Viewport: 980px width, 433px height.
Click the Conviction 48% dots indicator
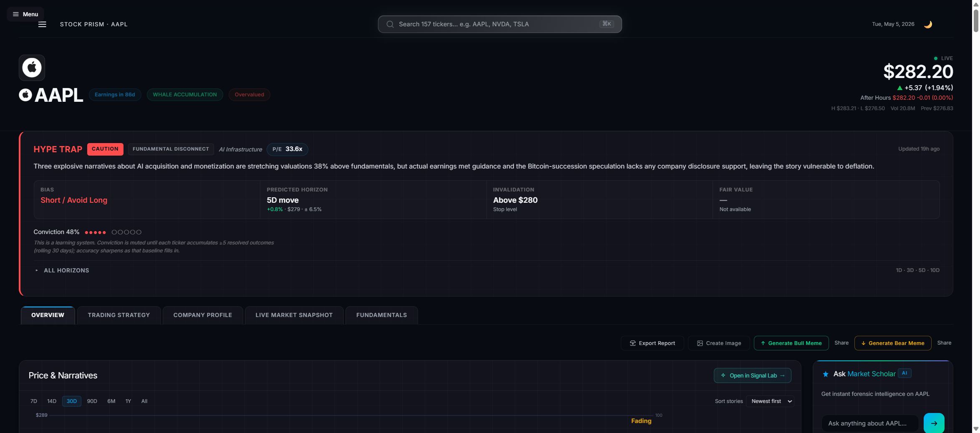113,232
